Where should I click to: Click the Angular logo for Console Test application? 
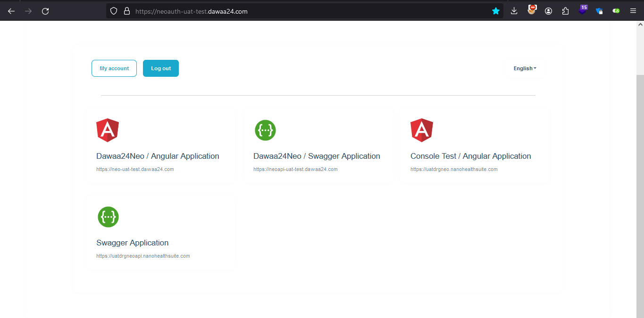click(422, 130)
